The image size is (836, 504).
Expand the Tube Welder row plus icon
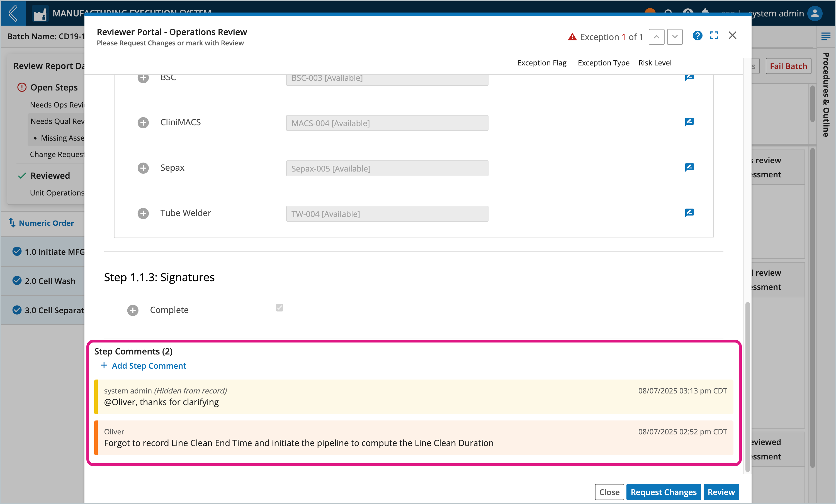point(143,213)
